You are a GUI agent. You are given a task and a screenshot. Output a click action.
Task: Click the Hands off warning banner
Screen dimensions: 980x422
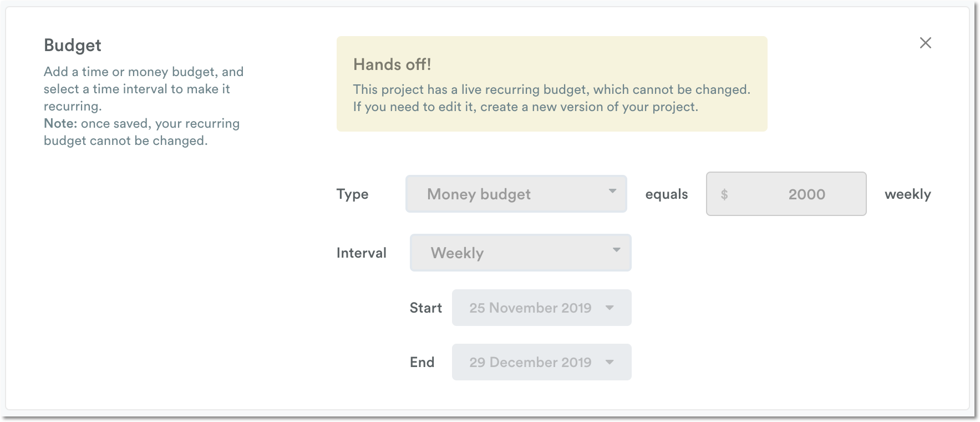[551, 83]
